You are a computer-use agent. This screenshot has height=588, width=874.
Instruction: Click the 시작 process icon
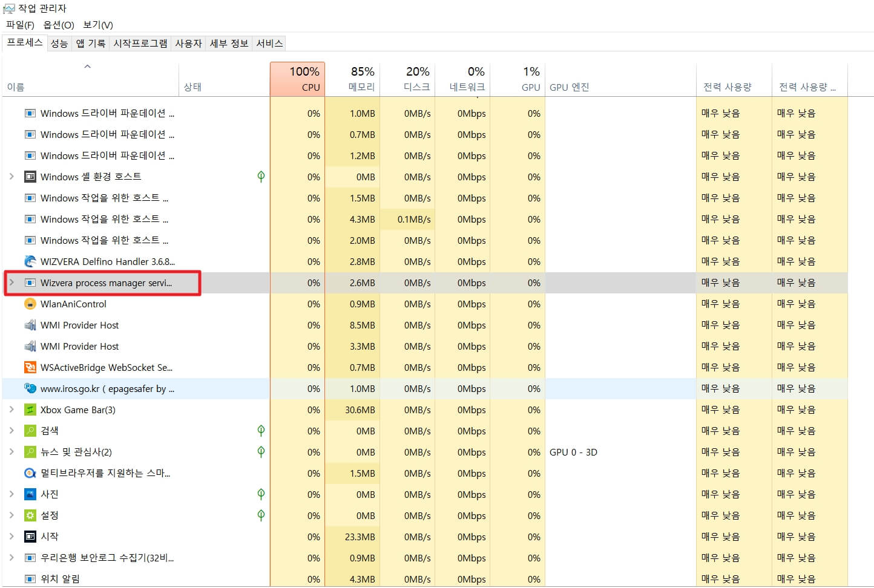click(30, 537)
